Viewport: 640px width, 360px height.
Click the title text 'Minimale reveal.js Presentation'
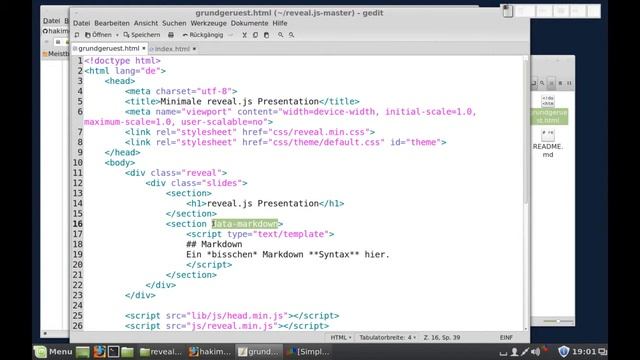click(x=240, y=102)
